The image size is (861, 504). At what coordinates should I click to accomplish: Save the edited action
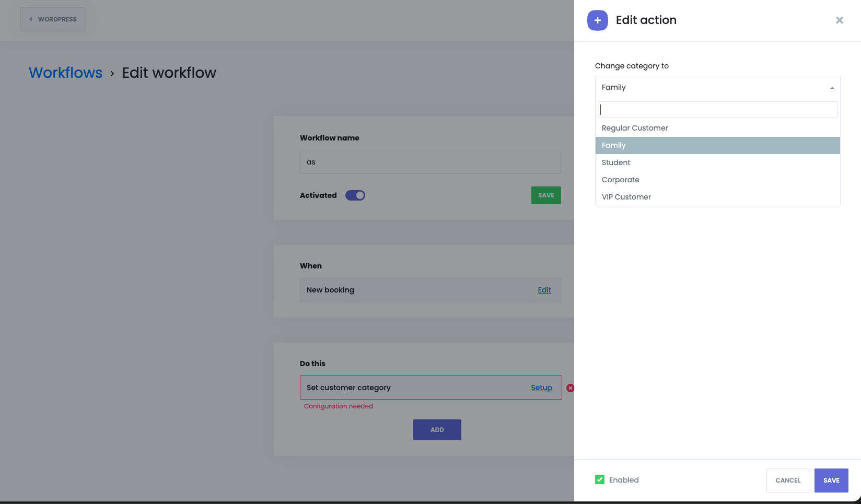coord(831,480)
